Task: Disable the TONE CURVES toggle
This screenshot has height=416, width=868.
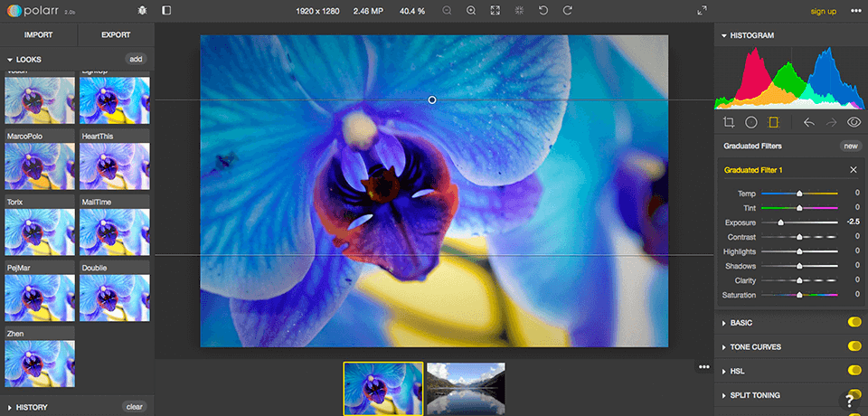Action: point(853,347)
